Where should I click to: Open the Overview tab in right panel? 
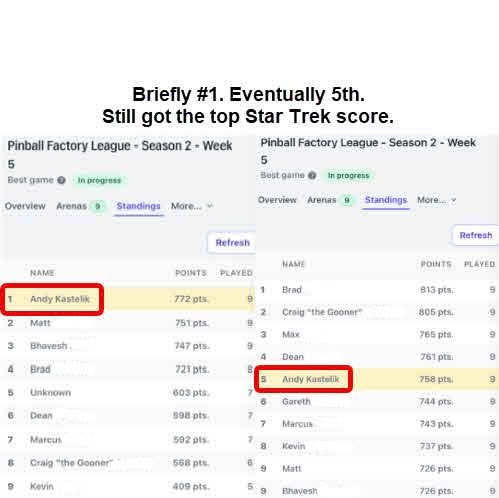click(277, 200)
